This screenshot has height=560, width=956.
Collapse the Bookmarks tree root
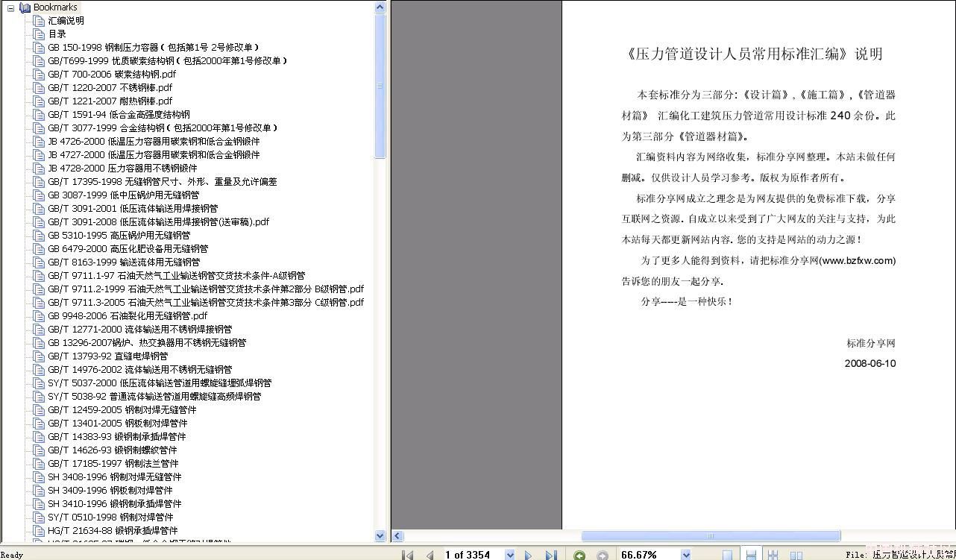click(x=11, y=7)
